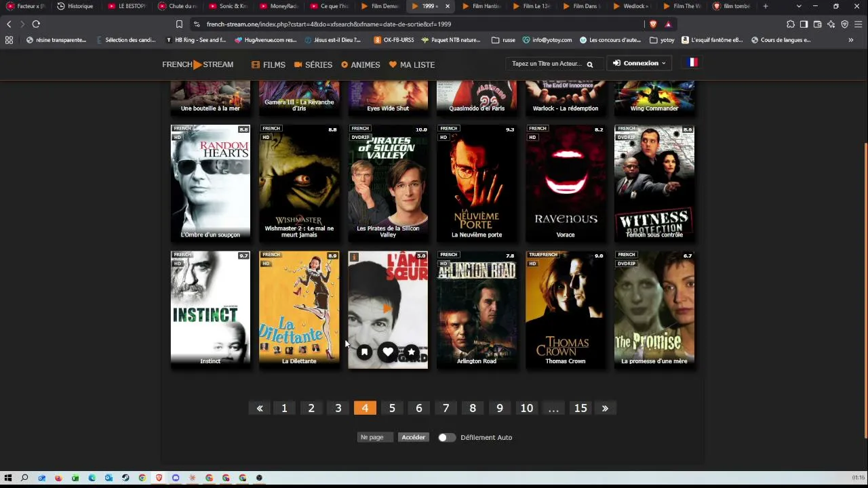The image size is (868, 488).
Task: Click the French Stream logo
Action: pyautogui.click(x=197, y=64)
